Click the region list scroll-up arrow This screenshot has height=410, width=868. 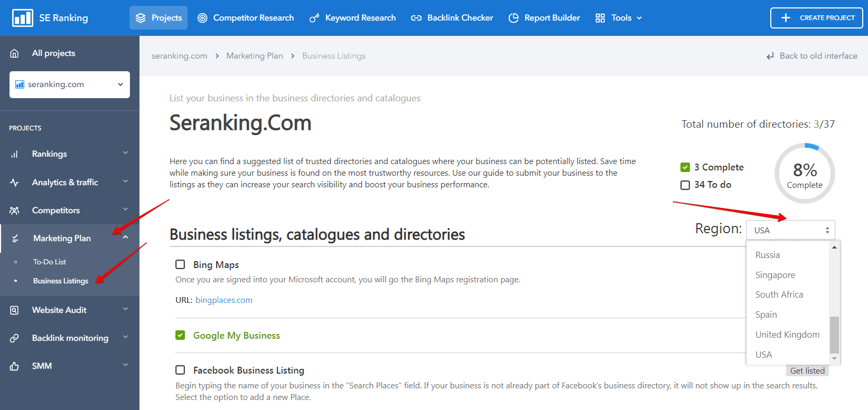(x=834, y=247)
